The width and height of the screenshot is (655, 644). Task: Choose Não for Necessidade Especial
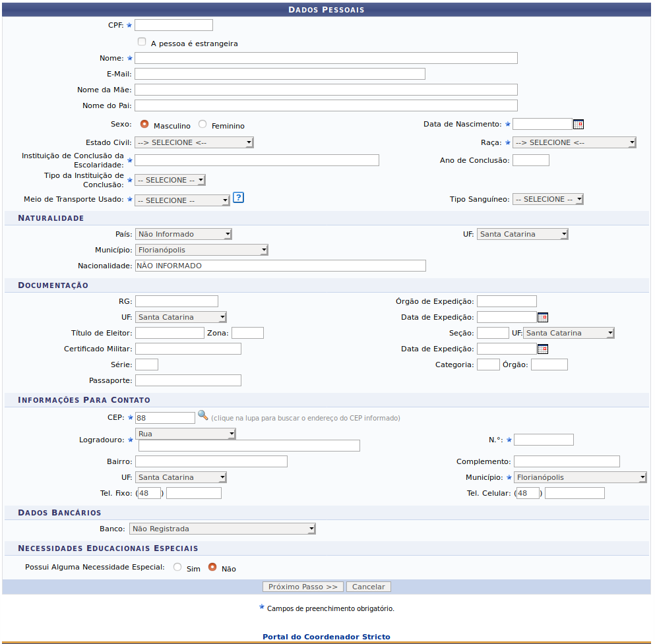(212, 567)
